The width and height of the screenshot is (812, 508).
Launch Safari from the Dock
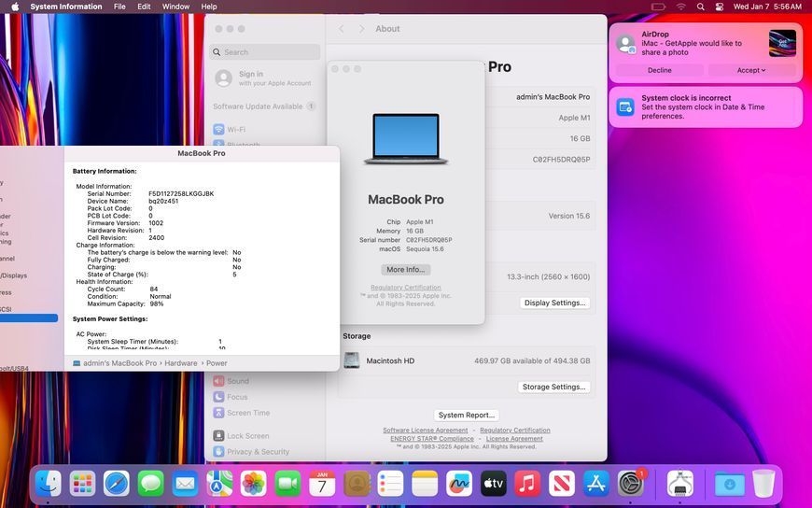pos(117,484)
